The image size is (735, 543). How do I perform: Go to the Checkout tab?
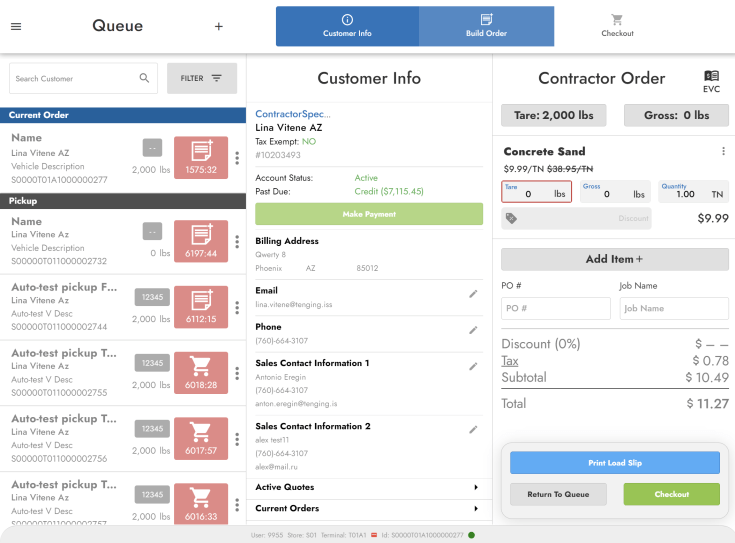(x=617, y=26)
